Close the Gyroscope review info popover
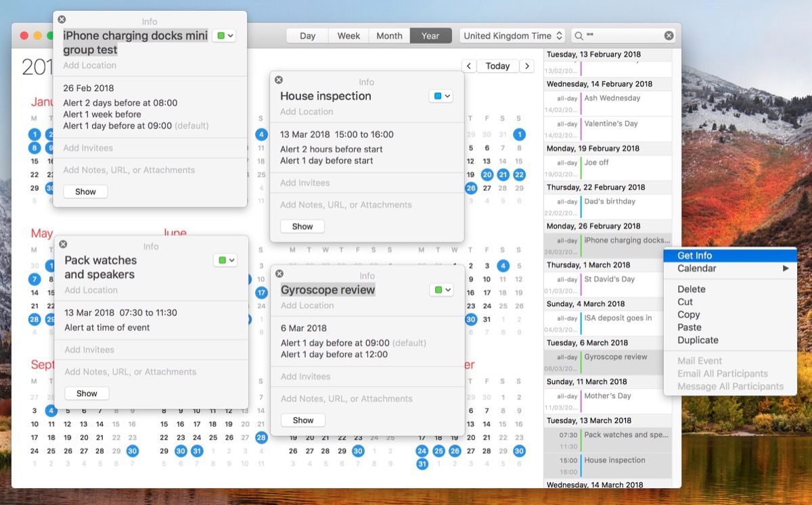 click(278, 272)
